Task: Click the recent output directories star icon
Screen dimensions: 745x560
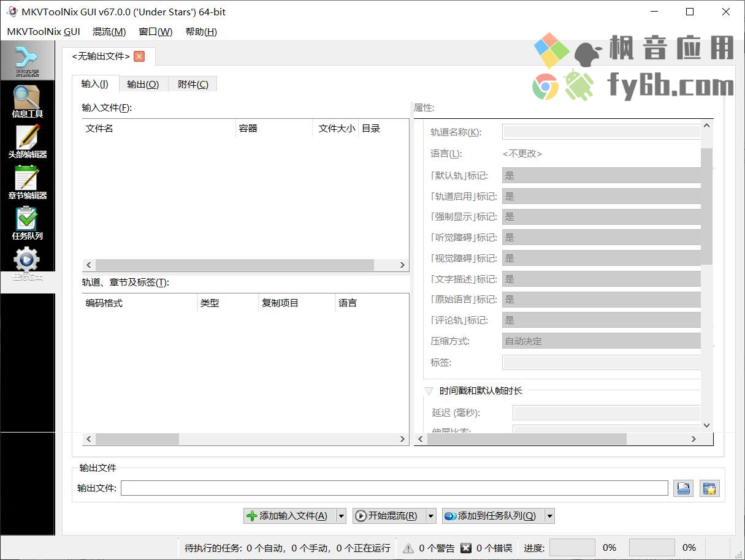Action: [x=709, y=488]
